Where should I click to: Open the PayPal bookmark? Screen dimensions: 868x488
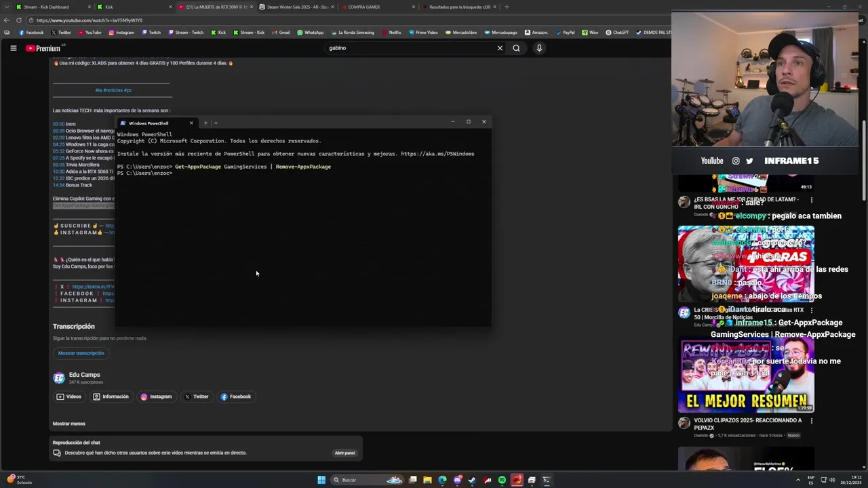pyautogui.click(x=565, y=33)
